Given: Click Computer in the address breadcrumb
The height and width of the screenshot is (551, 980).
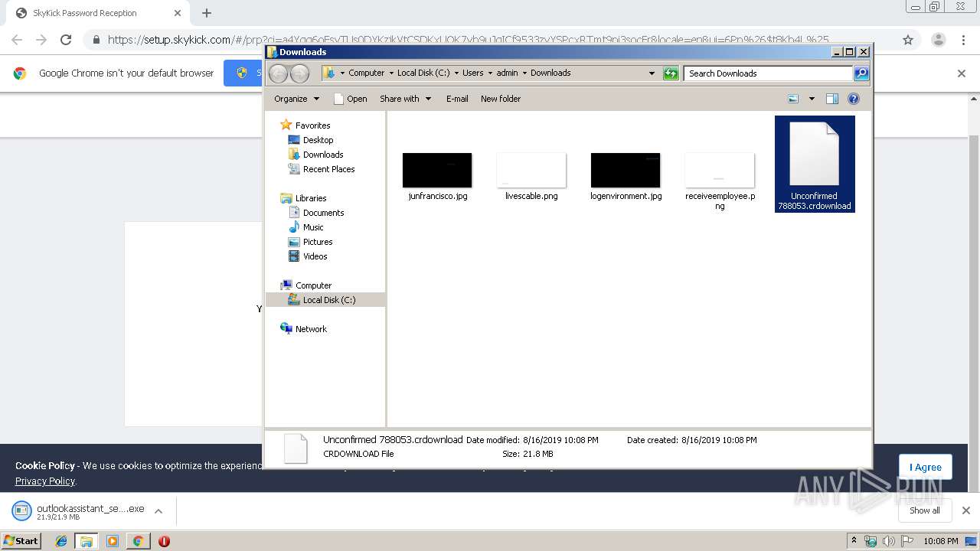Looking at the screenshot, I should [x=366, y=73].
